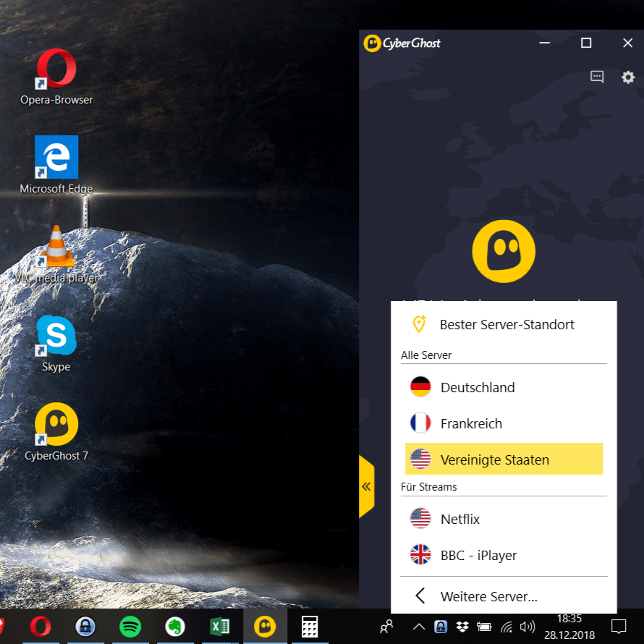Open Calculator from the taskbar
This screenshot has width=644, height=644.
pyautogui.click(x=310, y=627)
